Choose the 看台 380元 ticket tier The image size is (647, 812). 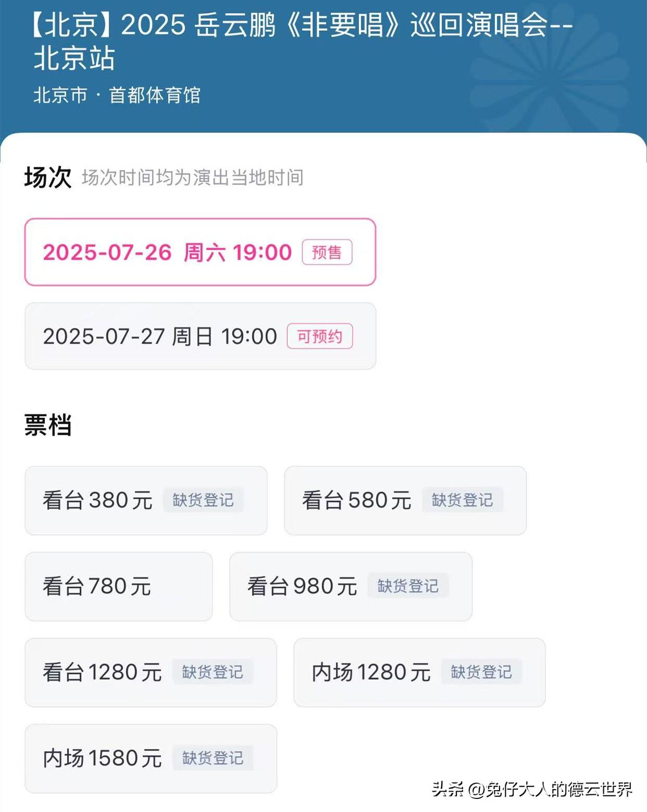point(146,500)
